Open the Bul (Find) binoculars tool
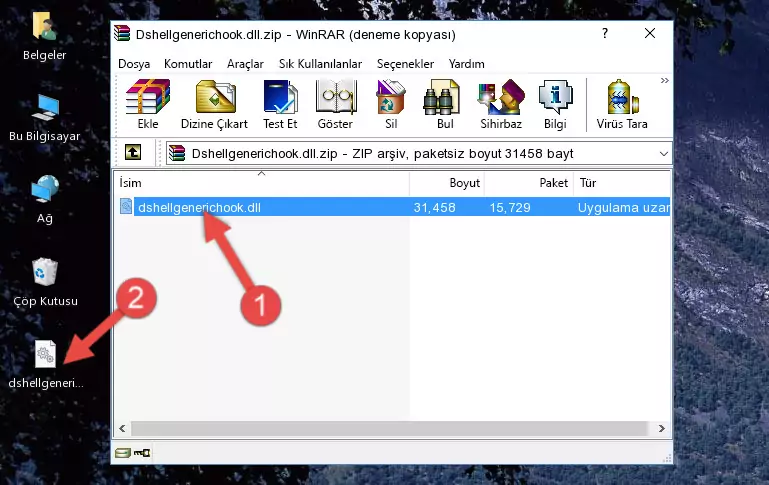 pyautogui.click(x=444, y=104)
